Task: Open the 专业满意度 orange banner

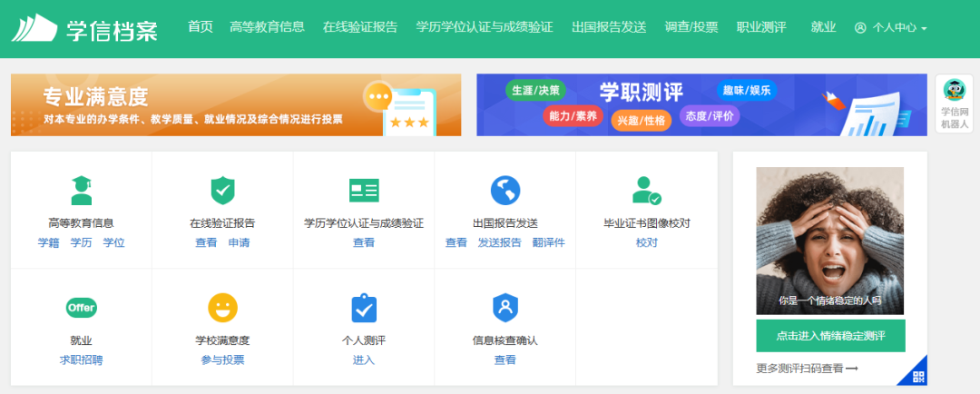Action: coord(236,104)
